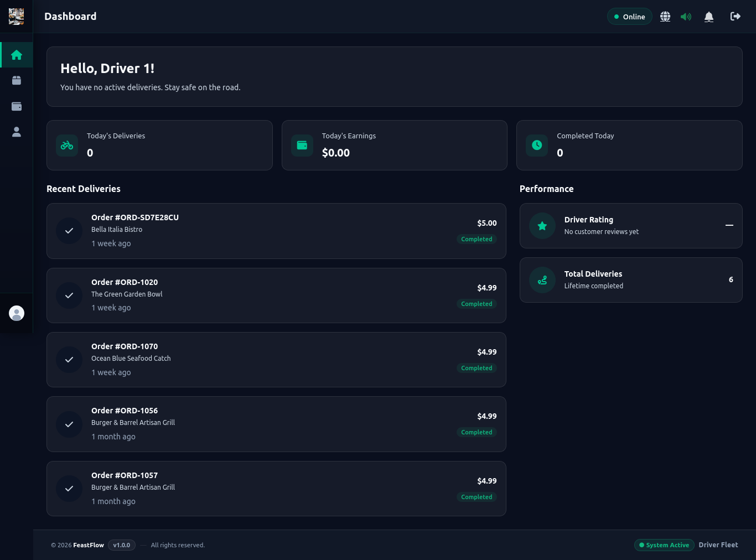Click the logout icon in header
The image size is (756, 560).
click(736, 17)
